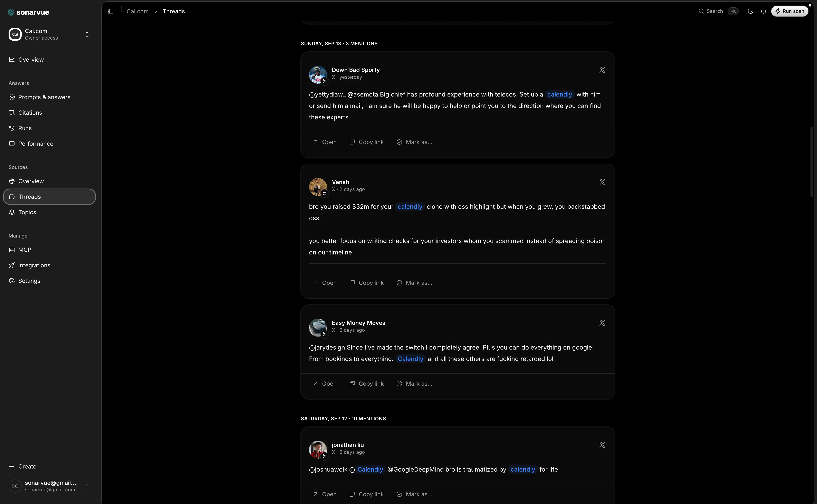Image resolution: width=817 pixels, height=504 pixels.
Task: Click the Threads breadcrumb
Action: coord(173,11)
